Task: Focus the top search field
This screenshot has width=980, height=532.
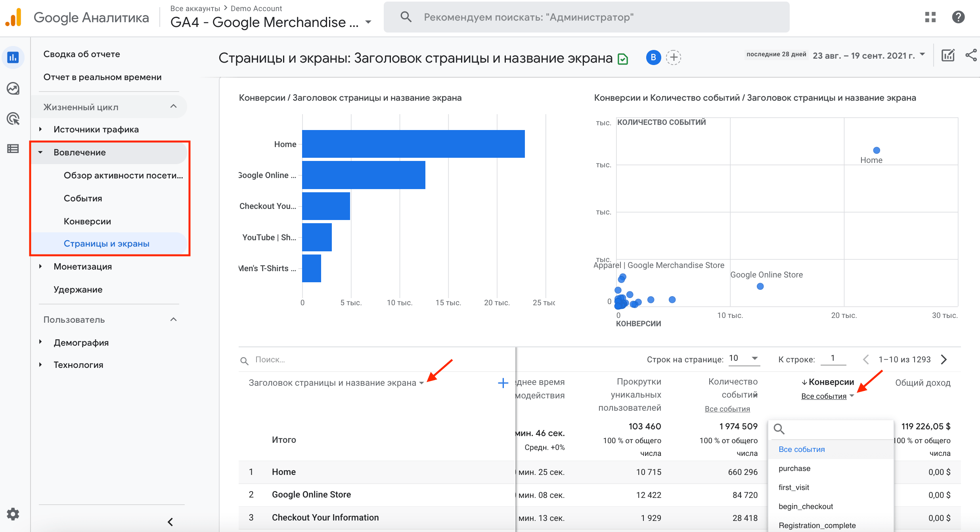Action: (586, 17)
